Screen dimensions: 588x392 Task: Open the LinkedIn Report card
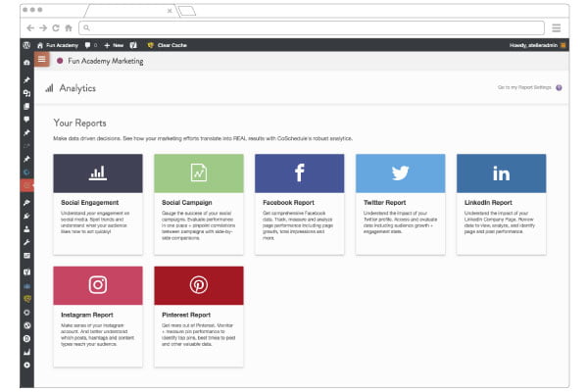(502, 205)
